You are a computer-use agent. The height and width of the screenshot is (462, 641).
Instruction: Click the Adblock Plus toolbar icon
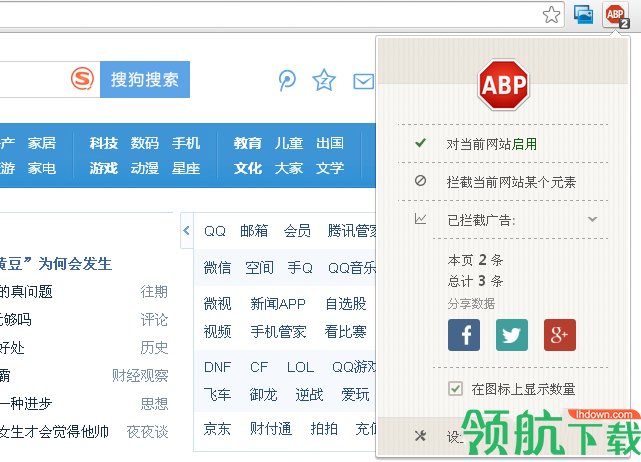(x=616, y=16)
